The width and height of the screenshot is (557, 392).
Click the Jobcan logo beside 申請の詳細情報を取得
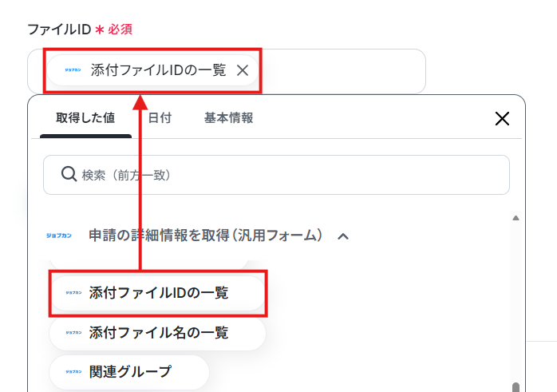(59, 236)
